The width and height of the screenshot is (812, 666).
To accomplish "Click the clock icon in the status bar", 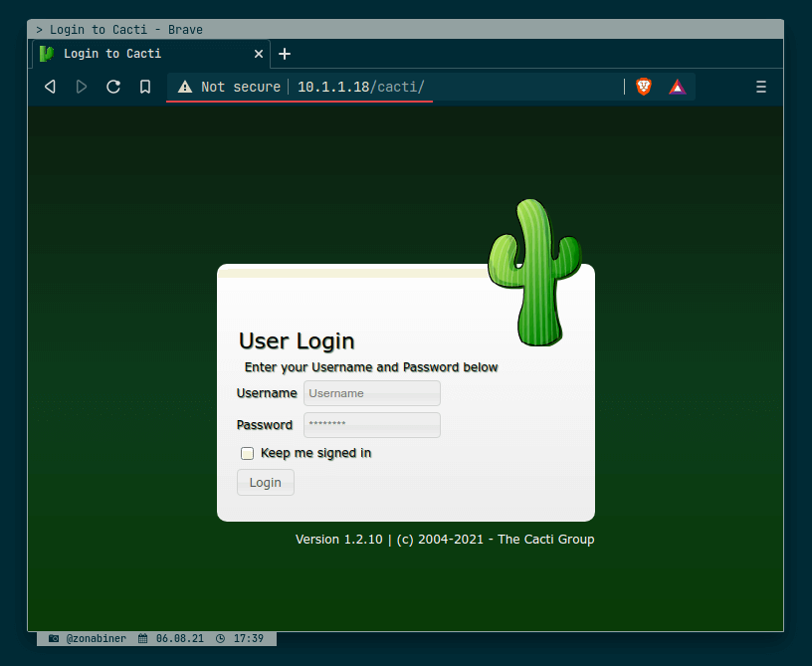I will tap(222, 638).
